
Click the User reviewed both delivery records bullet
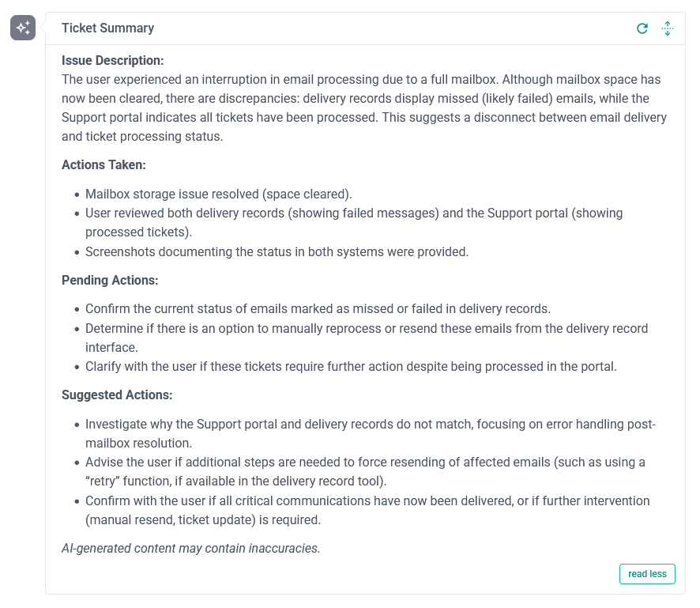click(354, 213)
